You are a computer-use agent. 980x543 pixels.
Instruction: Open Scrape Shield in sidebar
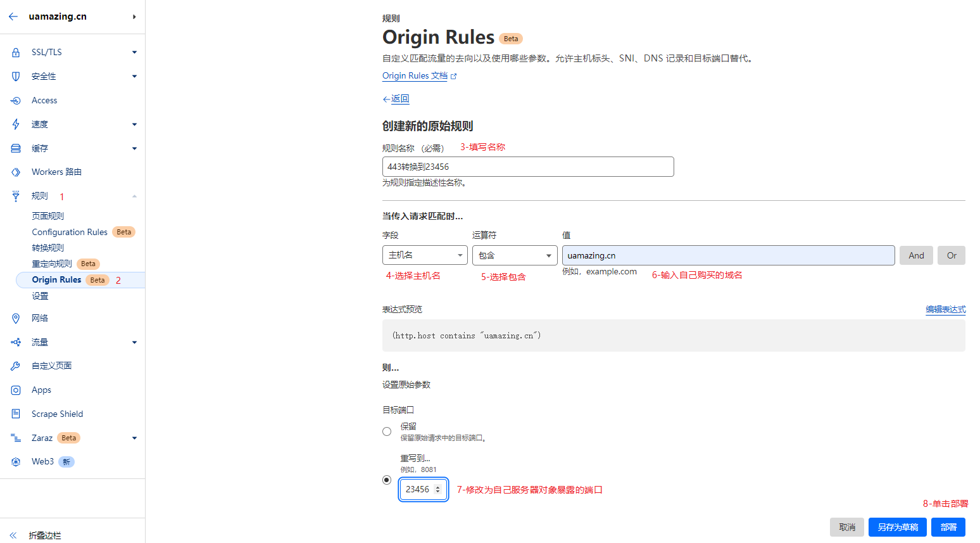57,414
